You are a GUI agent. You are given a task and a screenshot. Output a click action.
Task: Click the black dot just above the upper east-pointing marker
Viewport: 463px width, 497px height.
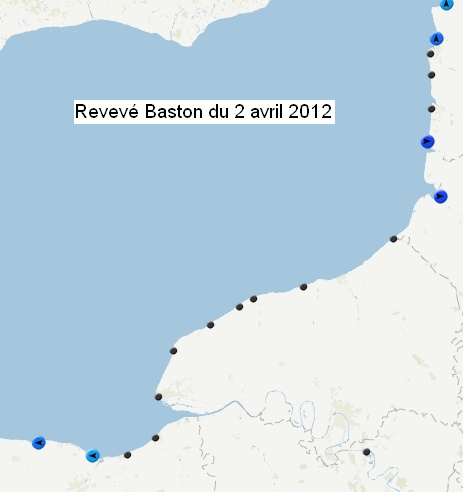(x=431, y=109)
